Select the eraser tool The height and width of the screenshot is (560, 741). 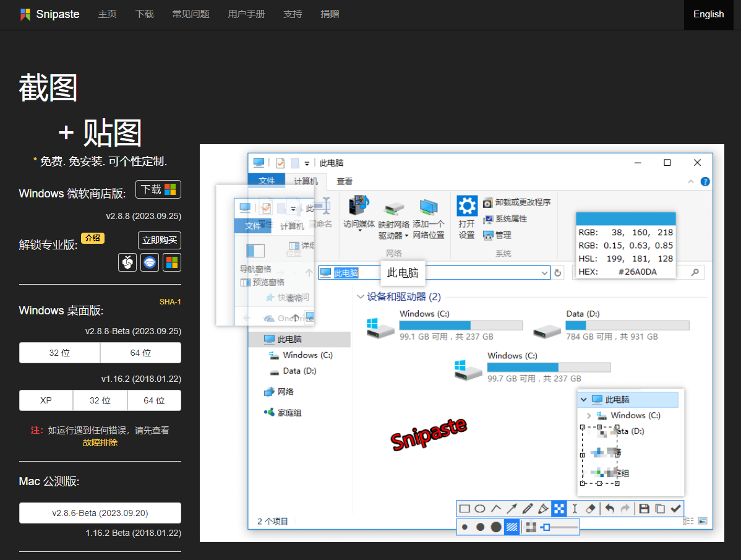(x=590, y=509)
